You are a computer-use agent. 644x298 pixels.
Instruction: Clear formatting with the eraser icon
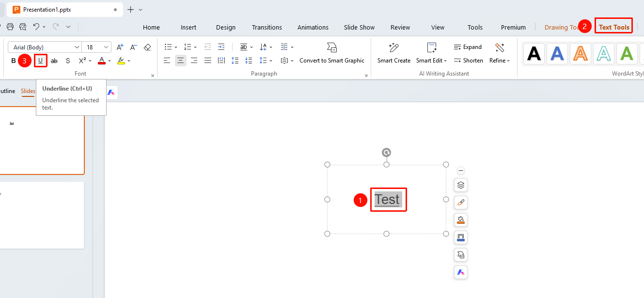pos(147,47)
